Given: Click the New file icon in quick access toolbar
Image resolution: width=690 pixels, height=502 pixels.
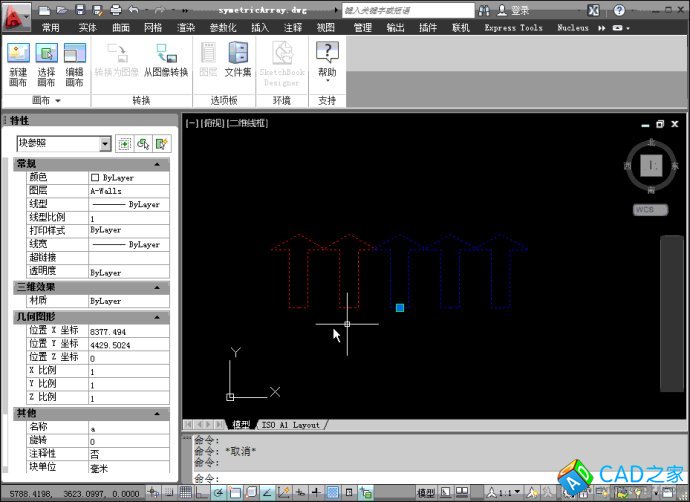Looking at the screenshot, I should pos(44,10).
